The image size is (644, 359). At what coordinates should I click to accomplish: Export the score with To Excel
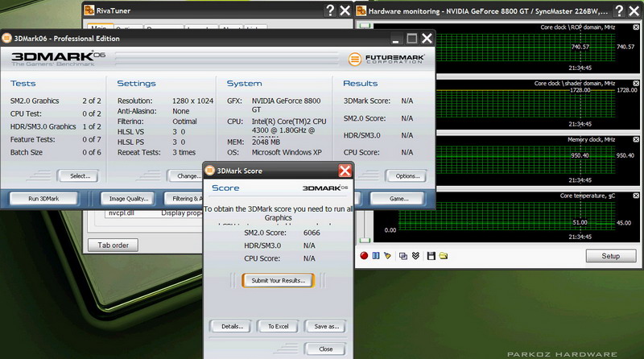pyautogui.click(x=278, y=327)
